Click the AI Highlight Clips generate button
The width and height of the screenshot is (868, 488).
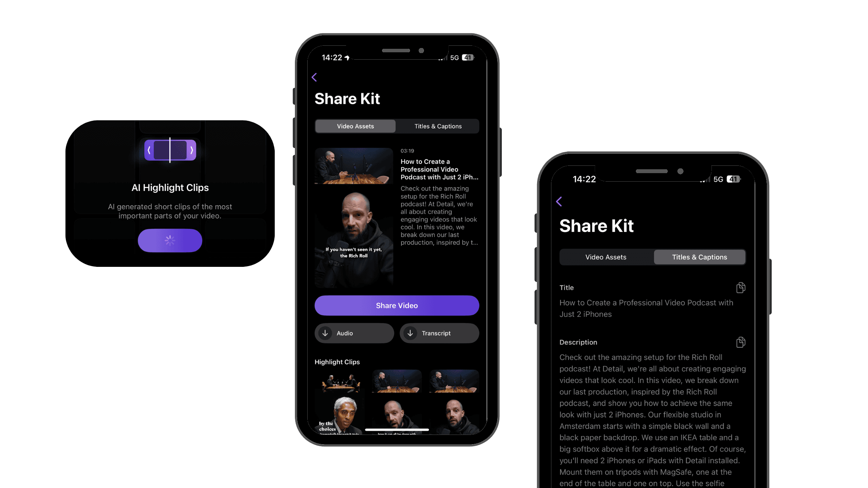pos(169,240)
